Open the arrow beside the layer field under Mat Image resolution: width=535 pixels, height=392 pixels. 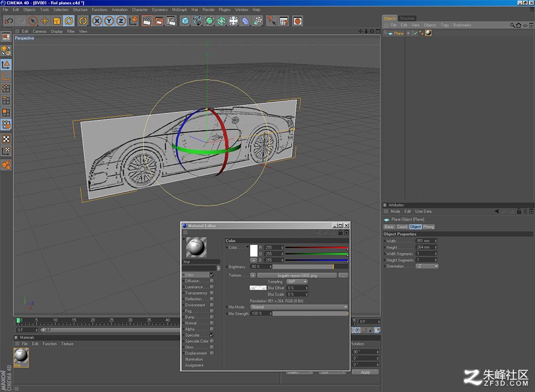click(219, 268)
